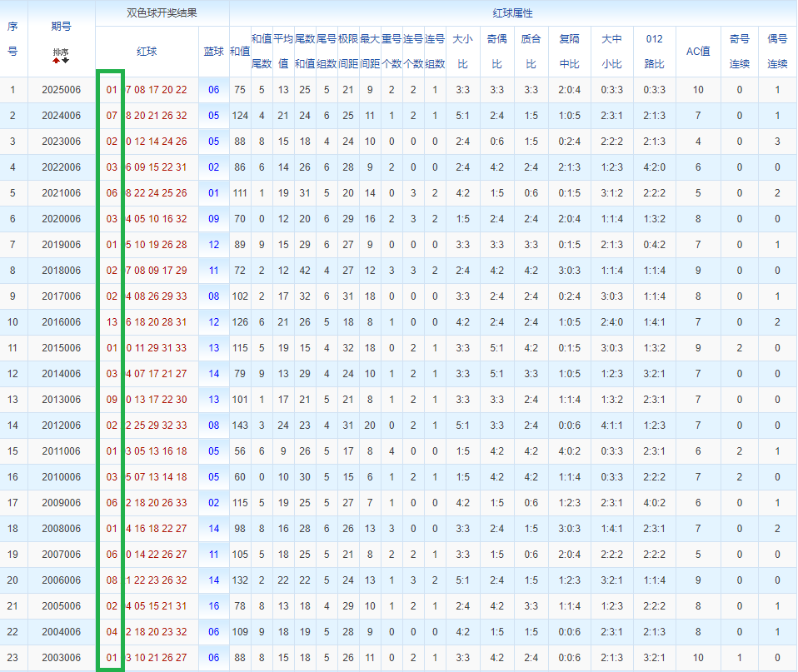Select period 2005006 cell
Image resolution: width=798 pixels, height=672 pixels.
pos(61,606)
